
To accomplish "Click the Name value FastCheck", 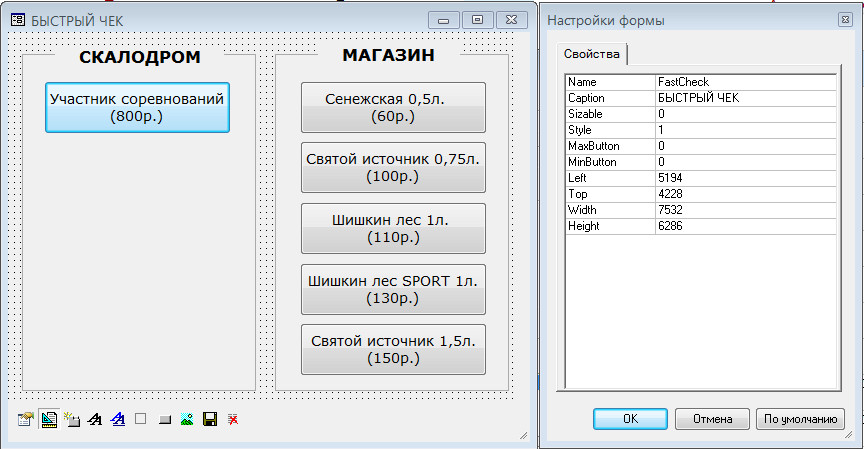I will click(x=746, y=82).
